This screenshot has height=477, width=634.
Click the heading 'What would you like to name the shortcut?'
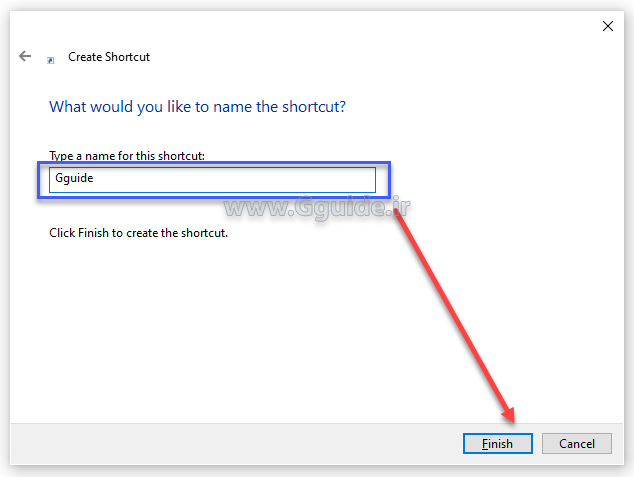(197, 106)
